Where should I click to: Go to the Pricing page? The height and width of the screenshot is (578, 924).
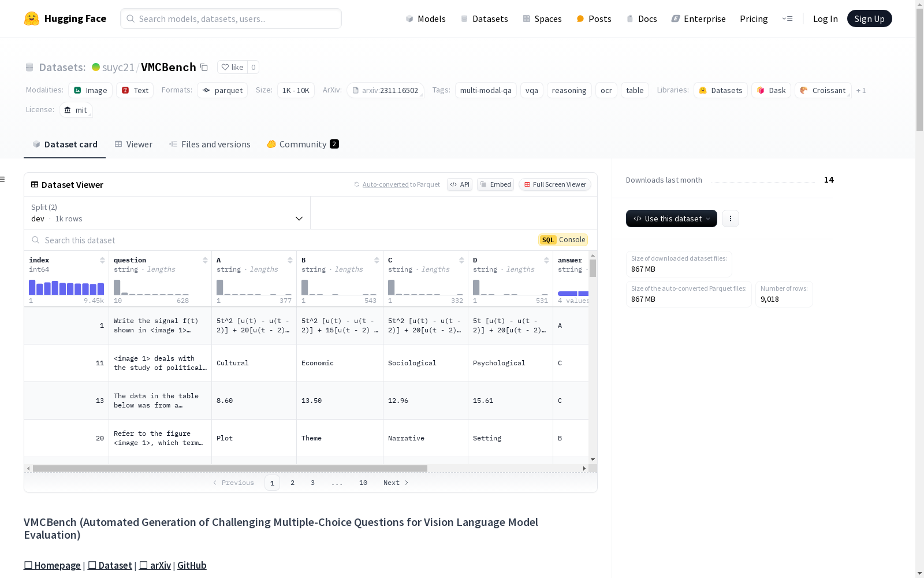coord(754,18)
